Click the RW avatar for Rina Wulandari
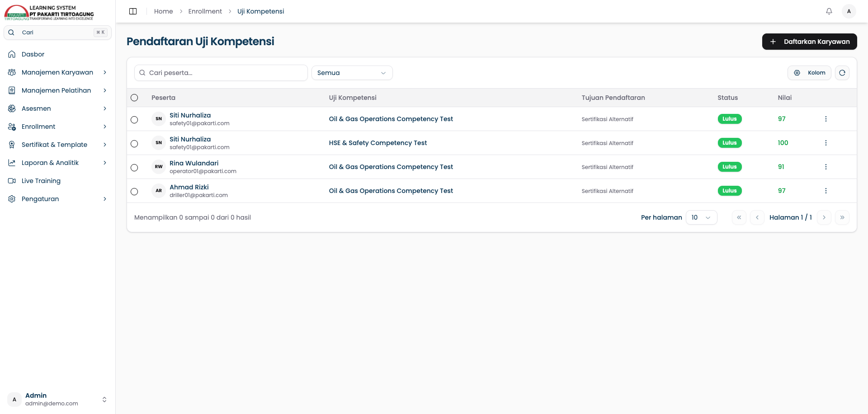Screen dimensions: 868x414 [159, 167]
